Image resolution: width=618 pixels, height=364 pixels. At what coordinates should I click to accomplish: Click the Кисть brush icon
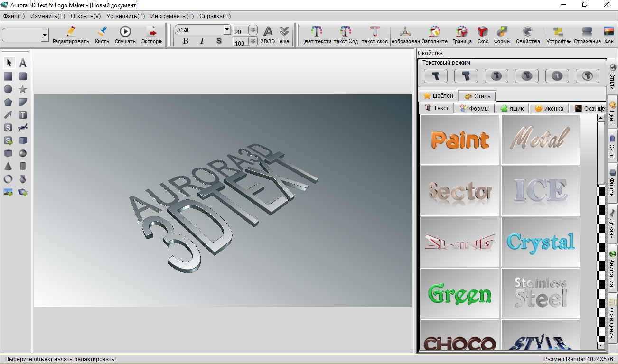(x=102, y=35)
